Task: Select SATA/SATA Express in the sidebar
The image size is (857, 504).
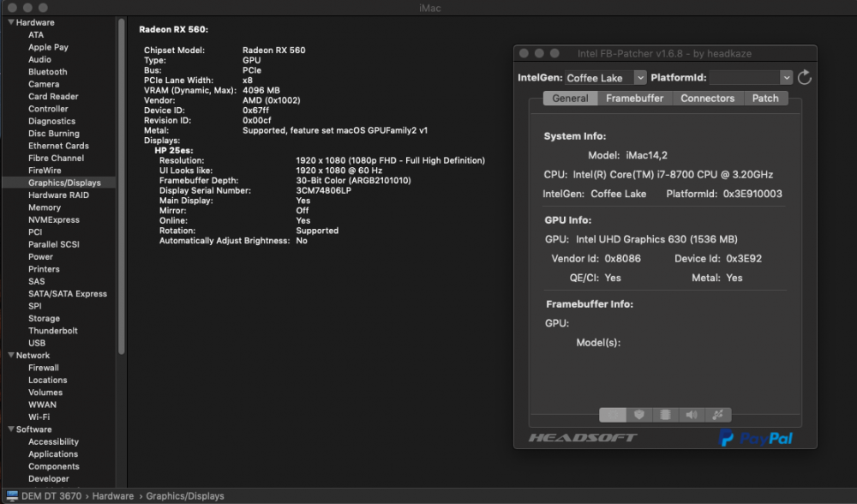Action: point(68,293)
